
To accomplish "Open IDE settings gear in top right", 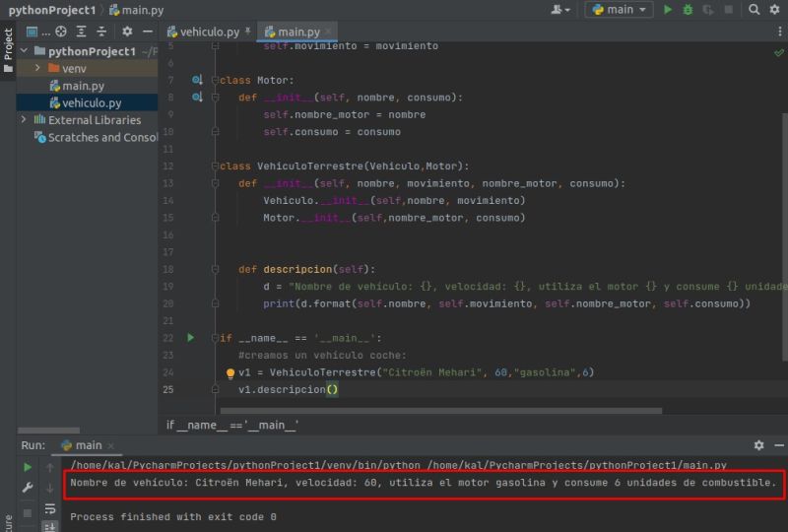I will [x=774, y=10].
